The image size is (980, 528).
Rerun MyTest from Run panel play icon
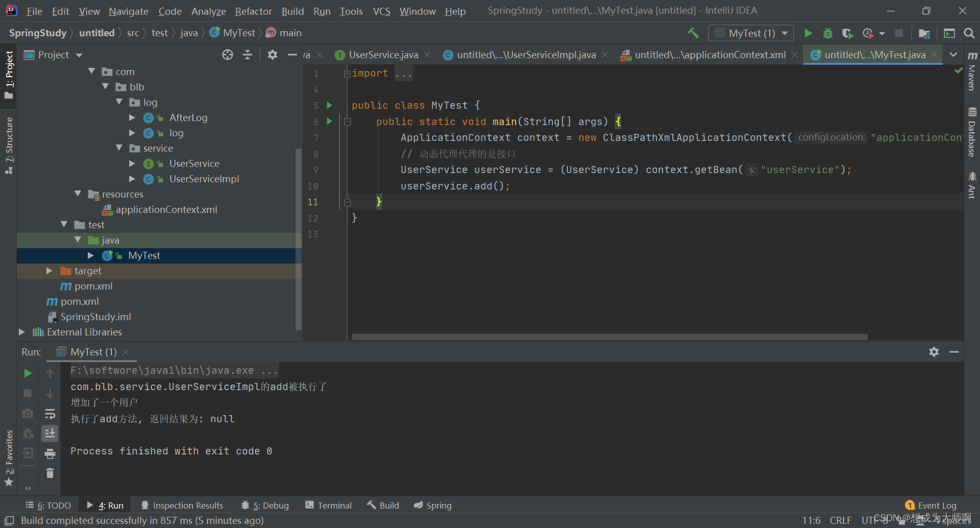click(28, 373)
